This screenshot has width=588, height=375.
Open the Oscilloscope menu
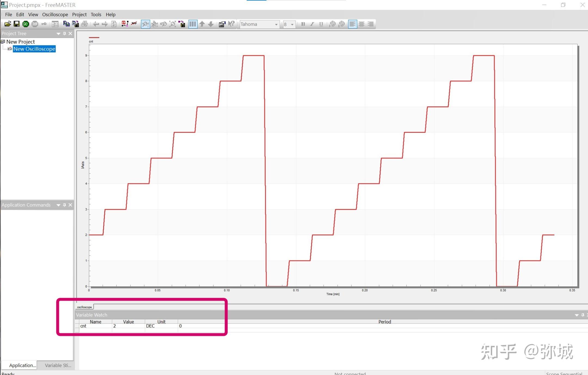click(55, 14)
